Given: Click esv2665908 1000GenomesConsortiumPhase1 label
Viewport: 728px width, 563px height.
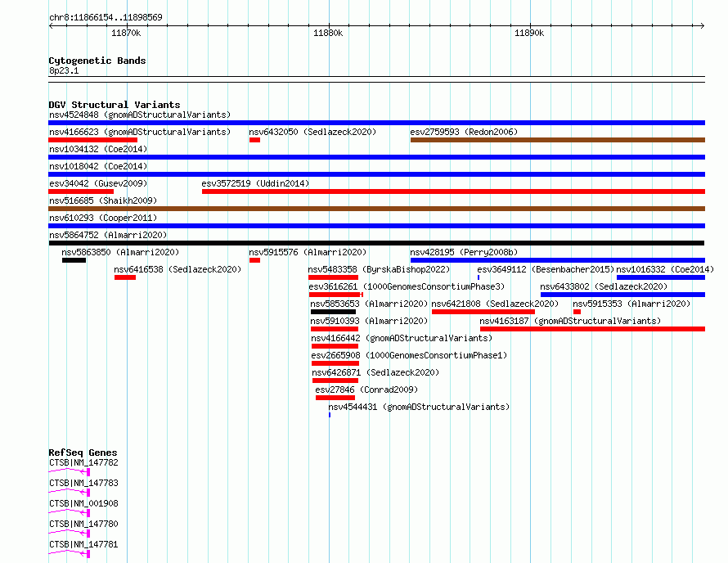Looking at the screenshot, I should tap(409, 355).
